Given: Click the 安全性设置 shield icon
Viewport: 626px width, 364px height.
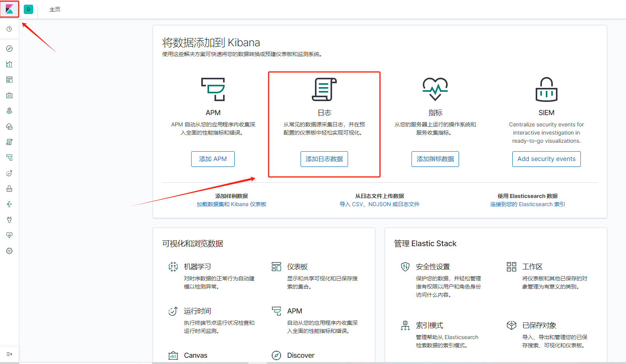Looking at the screenshot, I should coord(405,267).
